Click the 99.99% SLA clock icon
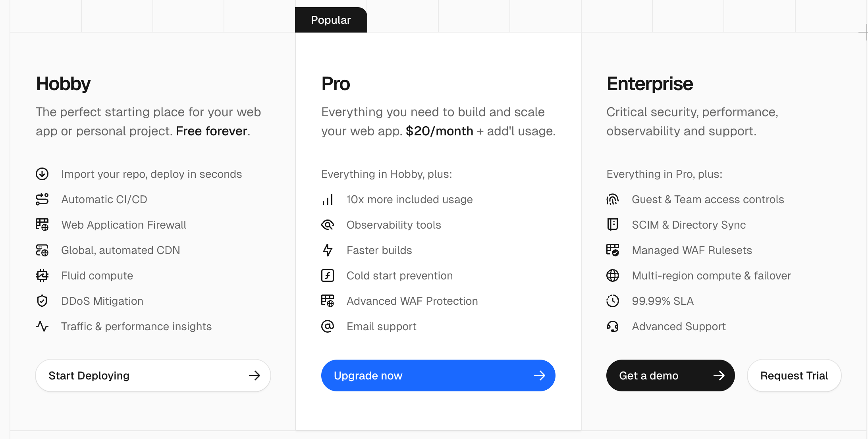This screenshot has height=439, width=868. [x=613, y=301]
